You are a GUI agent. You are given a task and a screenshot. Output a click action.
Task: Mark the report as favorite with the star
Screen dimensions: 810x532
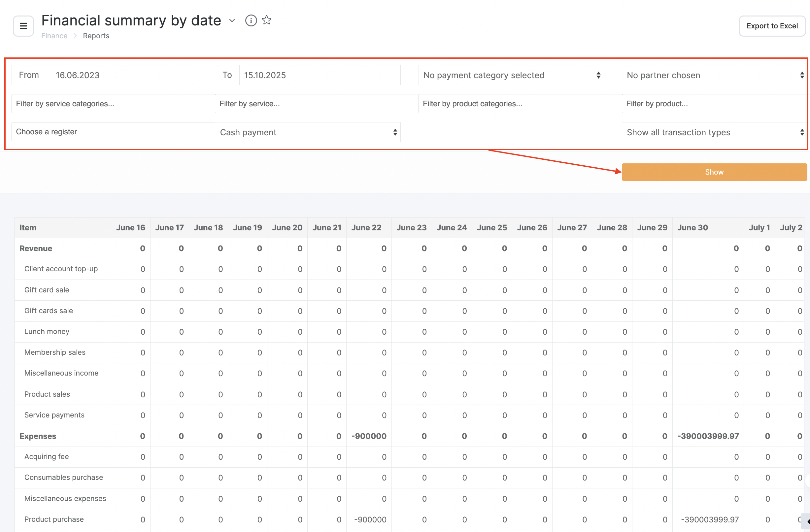pos(266,20)
